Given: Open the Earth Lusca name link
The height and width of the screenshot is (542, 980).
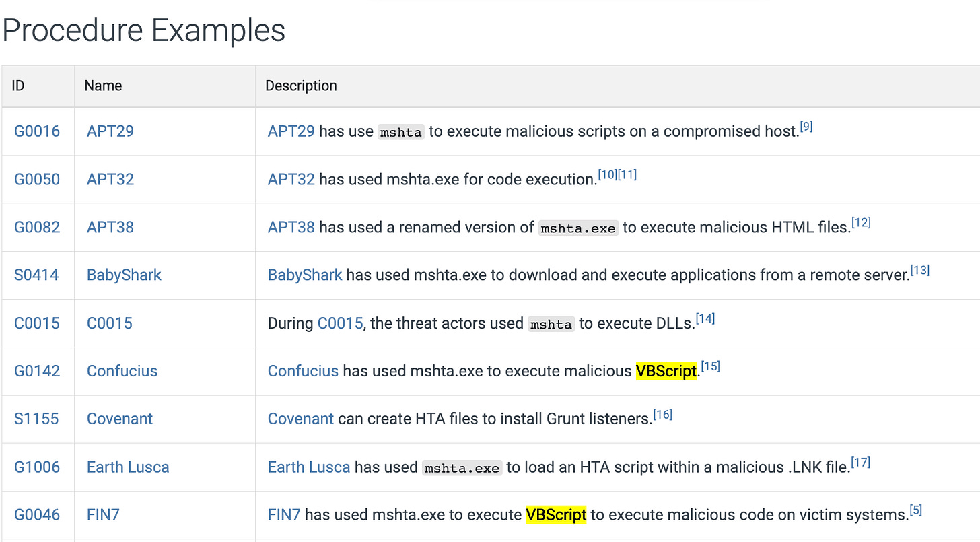Looking at the screenshot, I should [128, 467].
